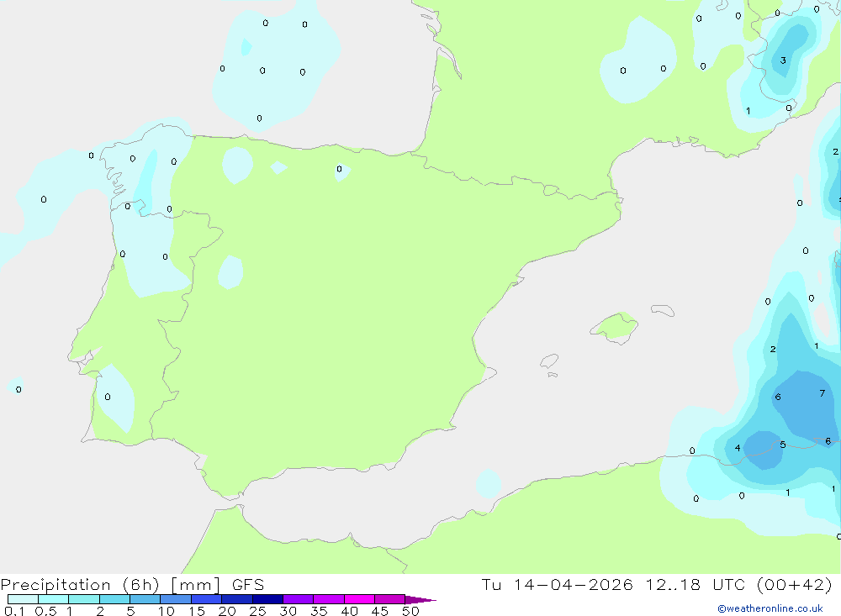Select the legend swatch between 5 and 10
The height and width of the screenshot is (616, 841).
click(x=145, y=599)
